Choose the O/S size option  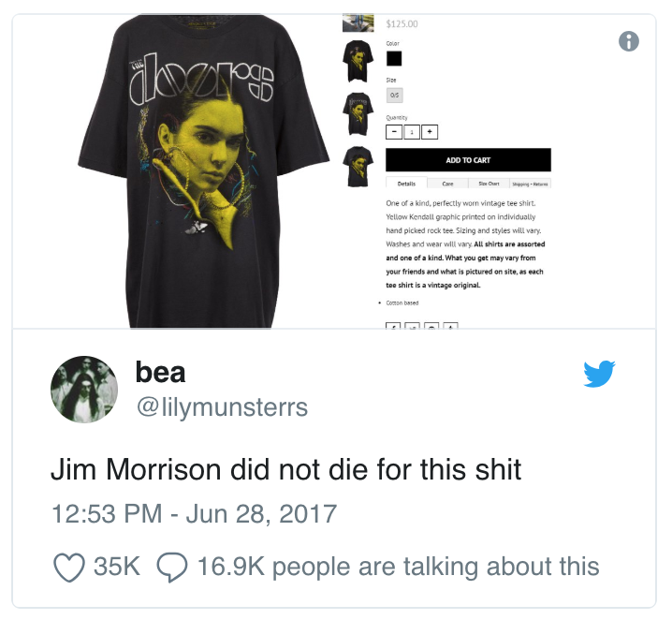(394, 96)
